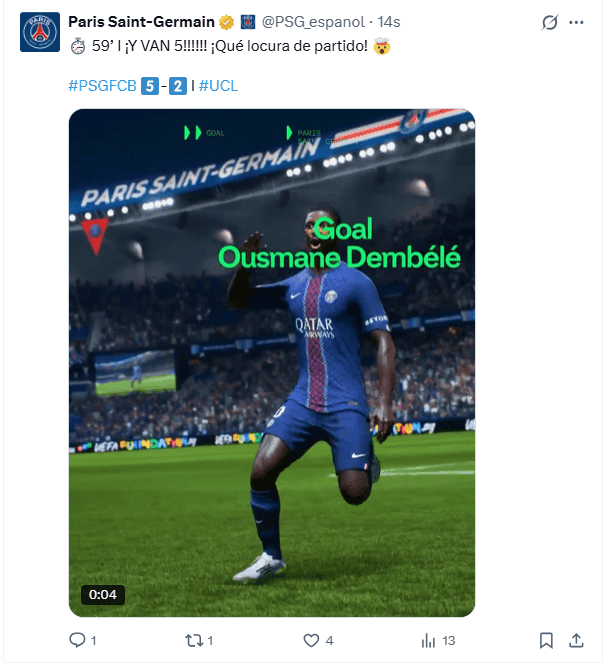
Task: Play the Ousmane Dembélé goal video
Action: (x=272, y=363)
